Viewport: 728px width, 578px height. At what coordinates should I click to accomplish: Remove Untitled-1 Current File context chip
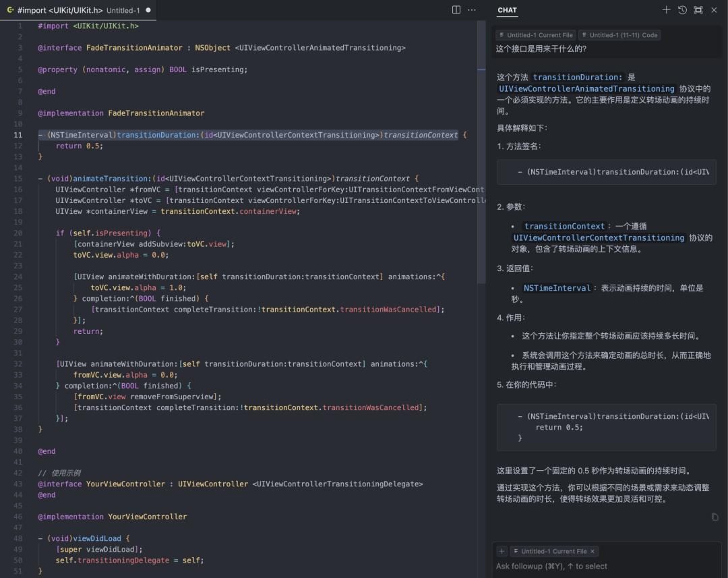[593, 551]
